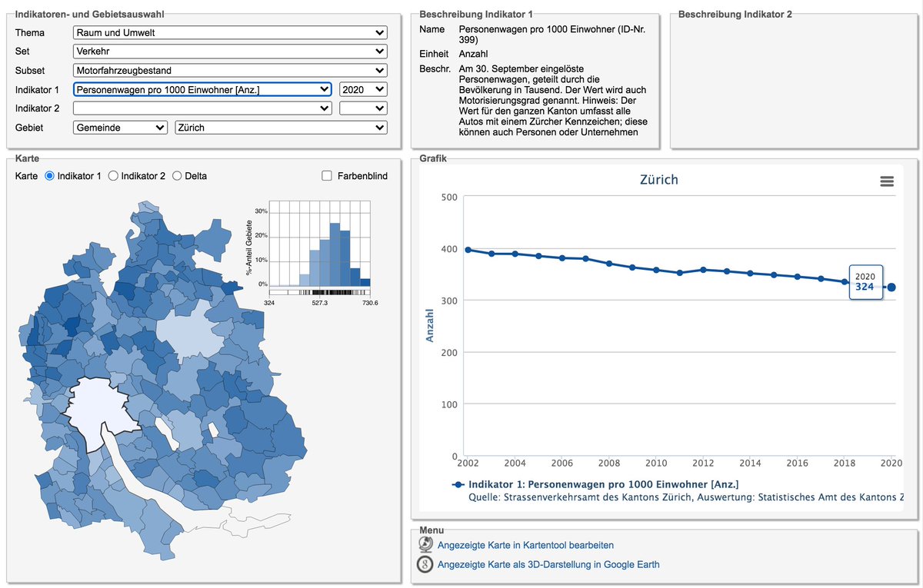Click the Quelle Strassenverkehrsamt source text
Image resolution: width=923 pixels, height=588 pixels.
(685, 497)
